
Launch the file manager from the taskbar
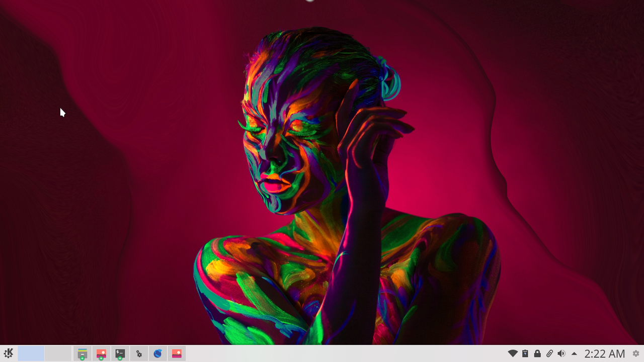[83, 354]
